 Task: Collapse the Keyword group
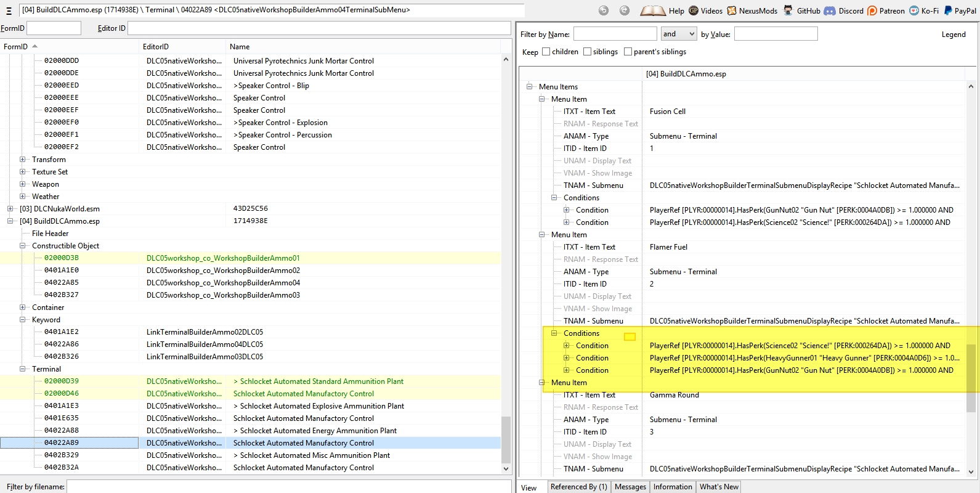click(23, 320)
